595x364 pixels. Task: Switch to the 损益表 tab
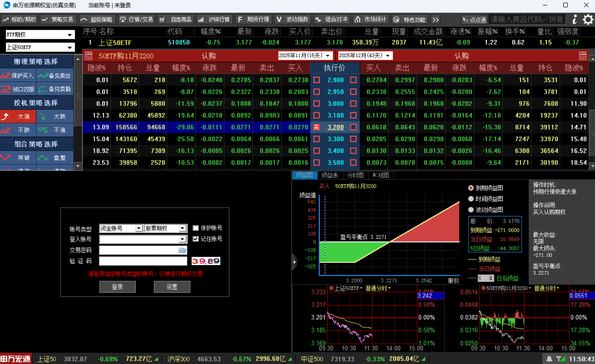[330, 175]
